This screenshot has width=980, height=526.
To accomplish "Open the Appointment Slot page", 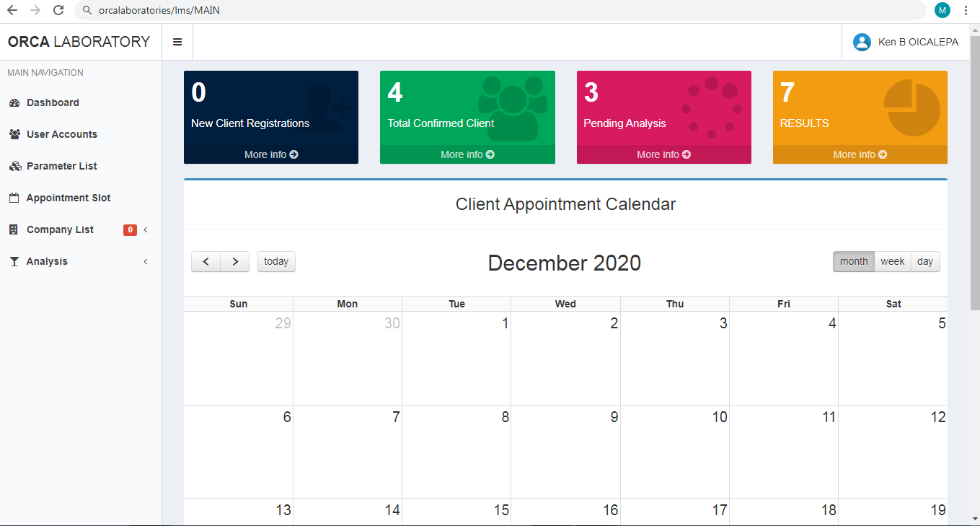I will (81, 198).
